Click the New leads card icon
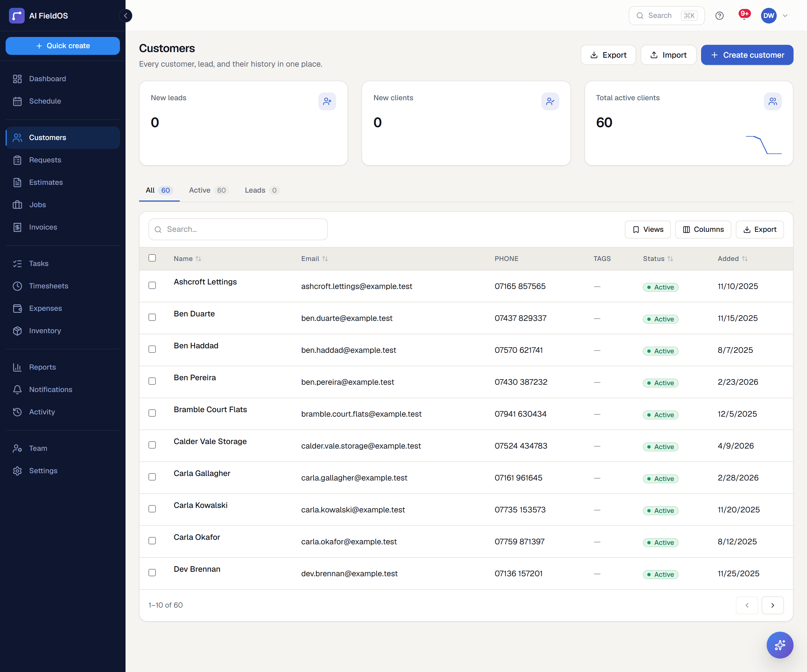The image size is (807, 672). pyautogui.click(x=327, y=101)
